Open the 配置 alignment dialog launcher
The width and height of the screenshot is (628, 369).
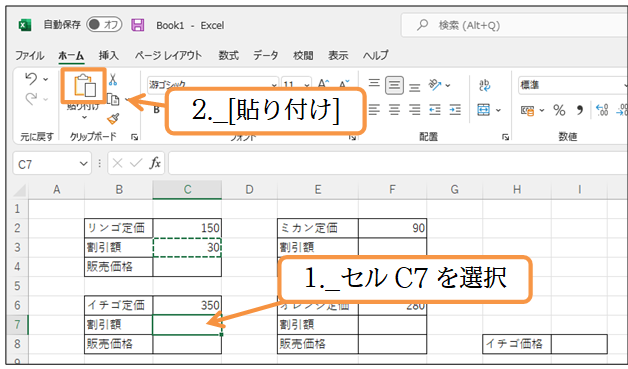tap(505, 137)
